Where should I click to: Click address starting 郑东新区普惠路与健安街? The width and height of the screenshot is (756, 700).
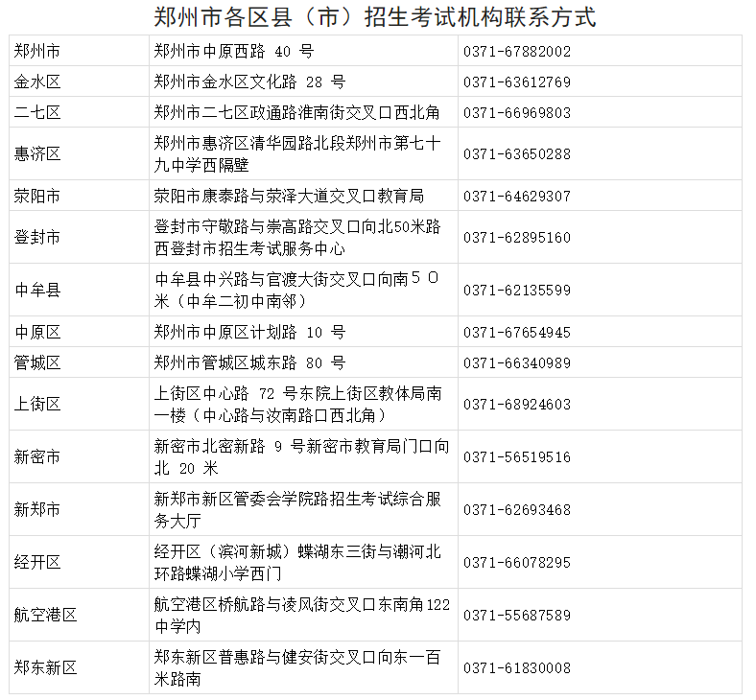click(x=297, y=668)
